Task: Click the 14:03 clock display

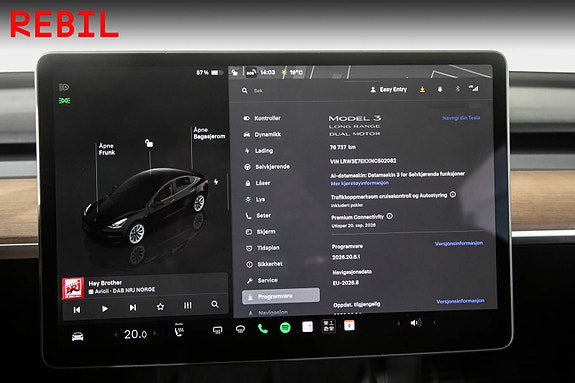Action: [x=268, y=72]
